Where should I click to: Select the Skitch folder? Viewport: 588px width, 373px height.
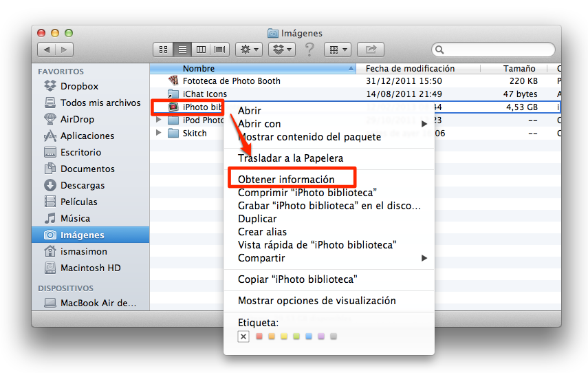[x=194, y=134]
